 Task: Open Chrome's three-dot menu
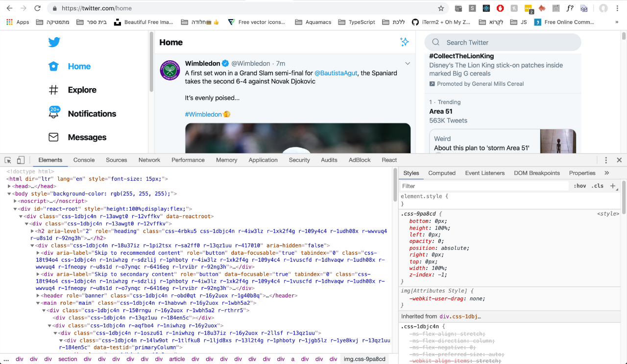(x=617, y=8)
